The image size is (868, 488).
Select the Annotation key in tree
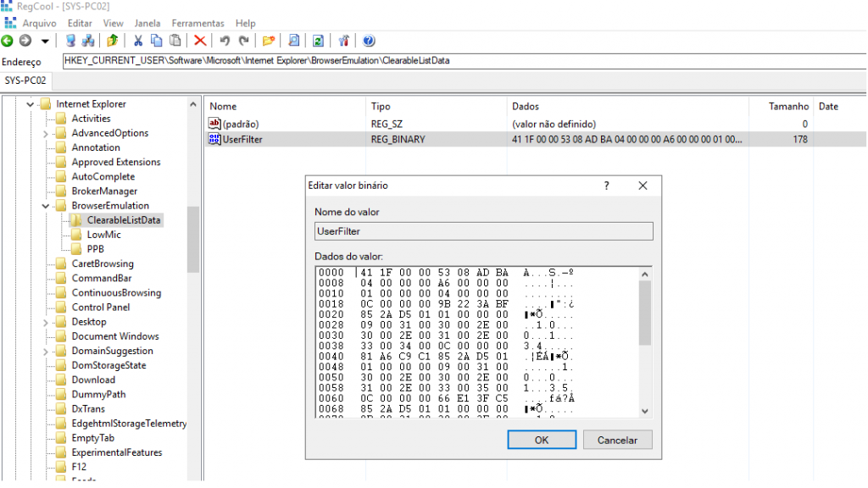[x=96, y=147]
